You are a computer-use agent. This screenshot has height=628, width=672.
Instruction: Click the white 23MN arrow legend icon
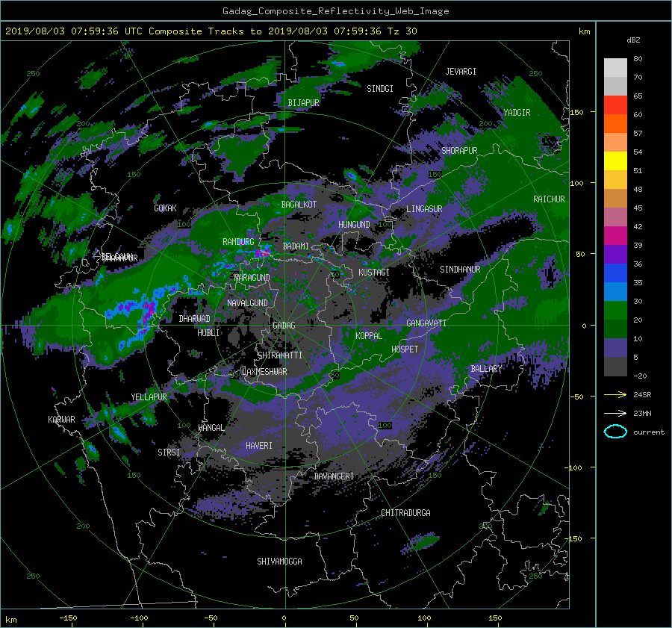click(x=615, y=413)
